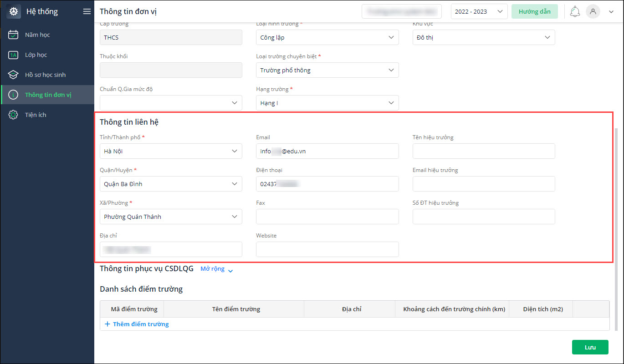The width and height of the screenshot is (624, 364).
Task: Click the Năm học calendar icon
Action: pyautogui.click(x=14, y=35)
